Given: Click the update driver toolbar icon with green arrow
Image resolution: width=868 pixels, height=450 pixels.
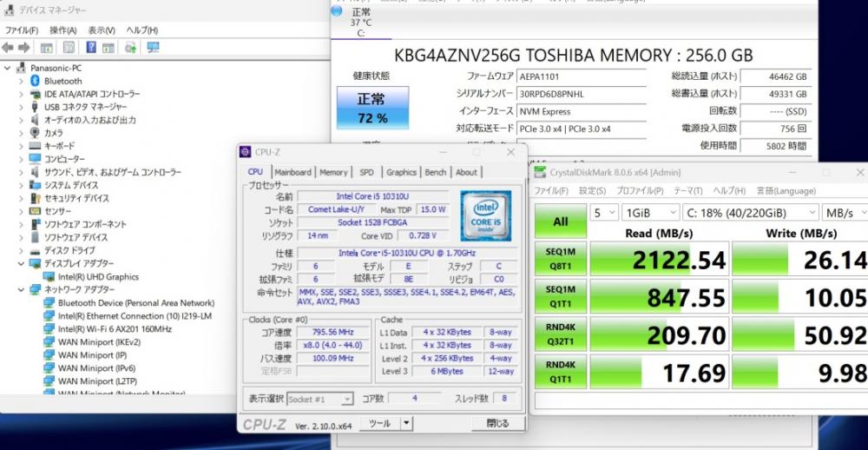Looking at the screenshot, I should [130, 48].
